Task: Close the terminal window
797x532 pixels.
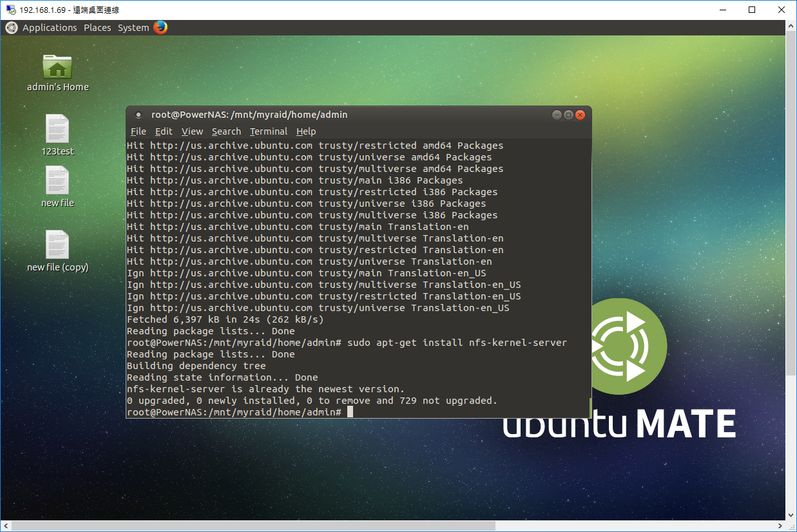Action: point(580,115)
